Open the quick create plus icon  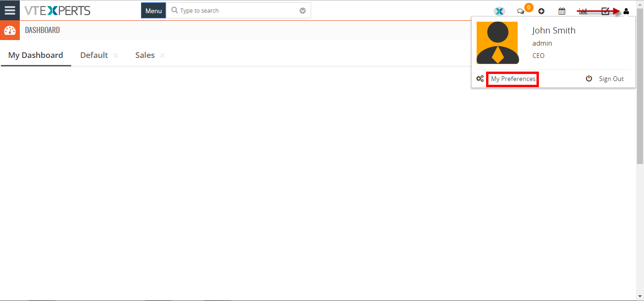click(x=541, y=11)
